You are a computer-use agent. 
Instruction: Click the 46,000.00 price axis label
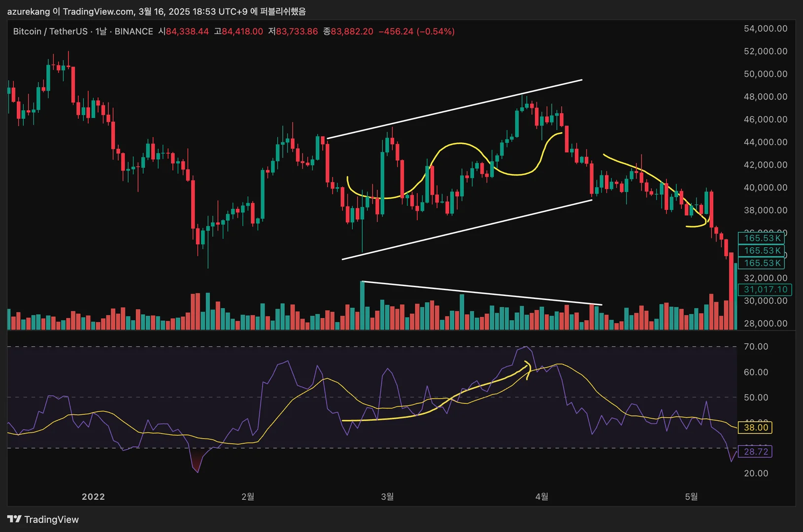766,119
